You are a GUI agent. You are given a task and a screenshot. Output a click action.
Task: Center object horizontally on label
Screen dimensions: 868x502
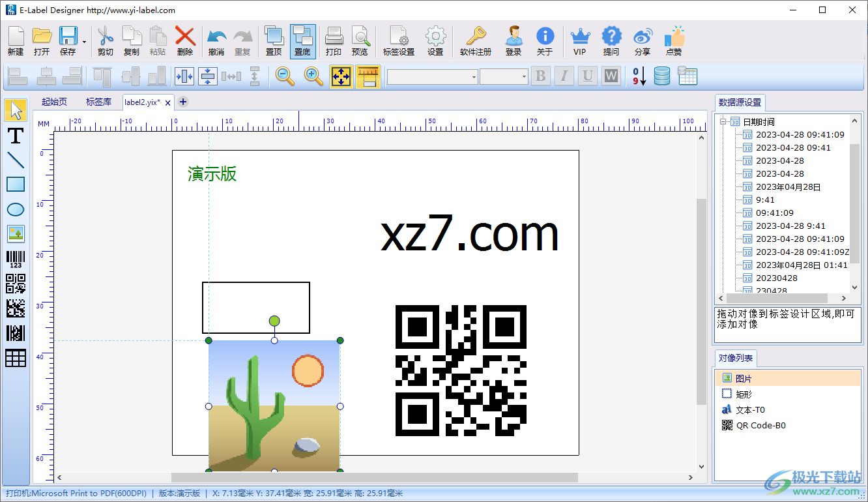pyautogui.click(x=185, y=76)
